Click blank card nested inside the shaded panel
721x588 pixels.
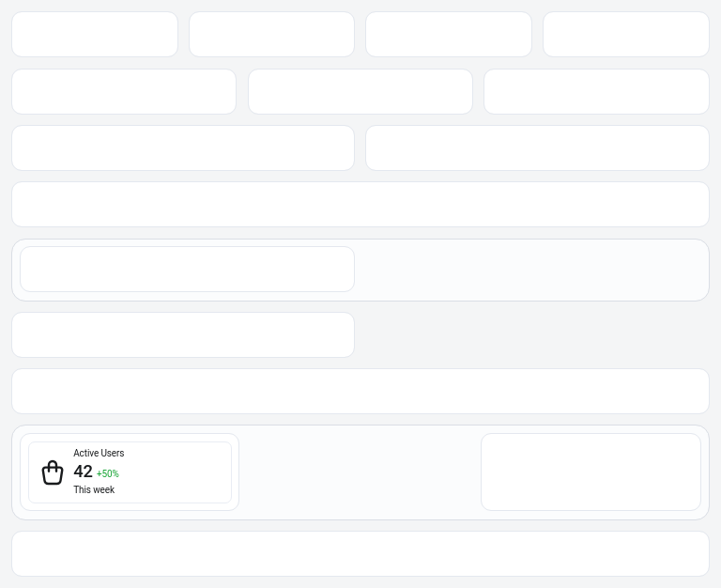coord(187,270)
